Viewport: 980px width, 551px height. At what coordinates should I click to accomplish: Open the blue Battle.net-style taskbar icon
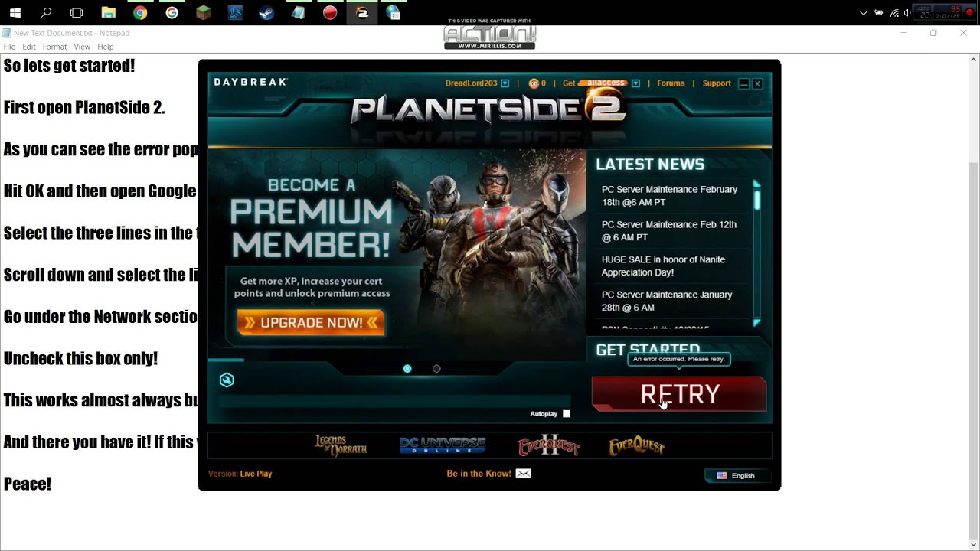click(x=235, y=12)
